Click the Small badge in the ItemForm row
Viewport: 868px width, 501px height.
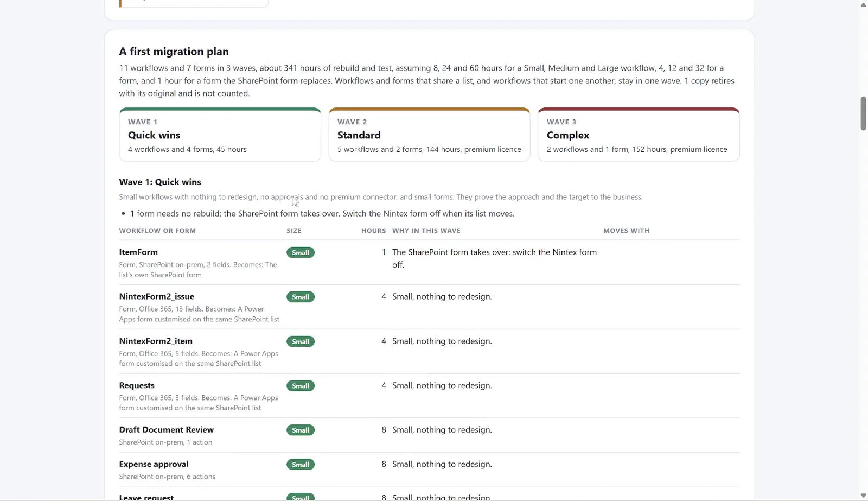coord(301,252)
